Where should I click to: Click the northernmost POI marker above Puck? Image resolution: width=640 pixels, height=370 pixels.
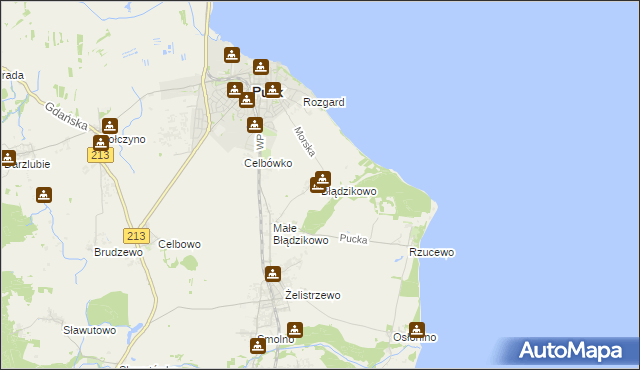coord(232,55)
